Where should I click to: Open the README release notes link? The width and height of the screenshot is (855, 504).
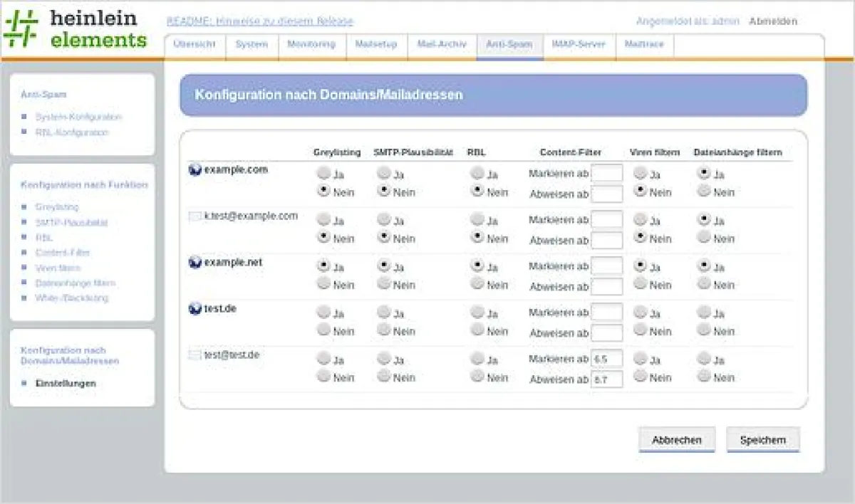(x=259, y=21)
